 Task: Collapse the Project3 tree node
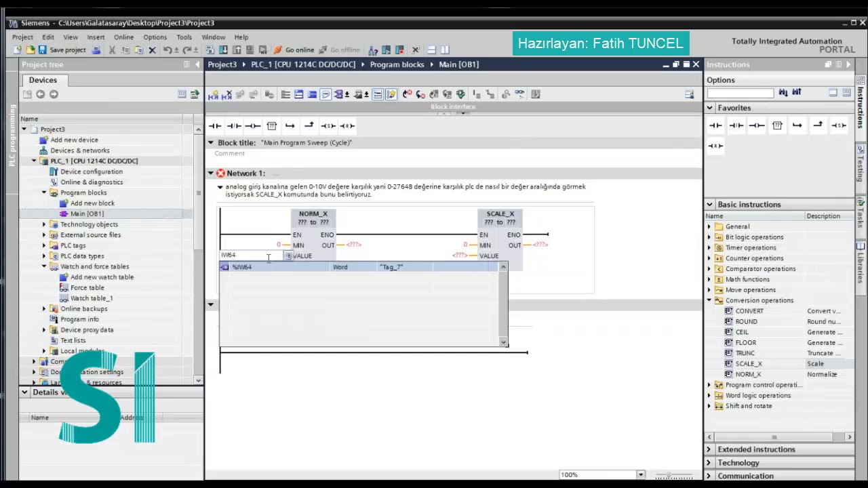(x=24, y=129)
